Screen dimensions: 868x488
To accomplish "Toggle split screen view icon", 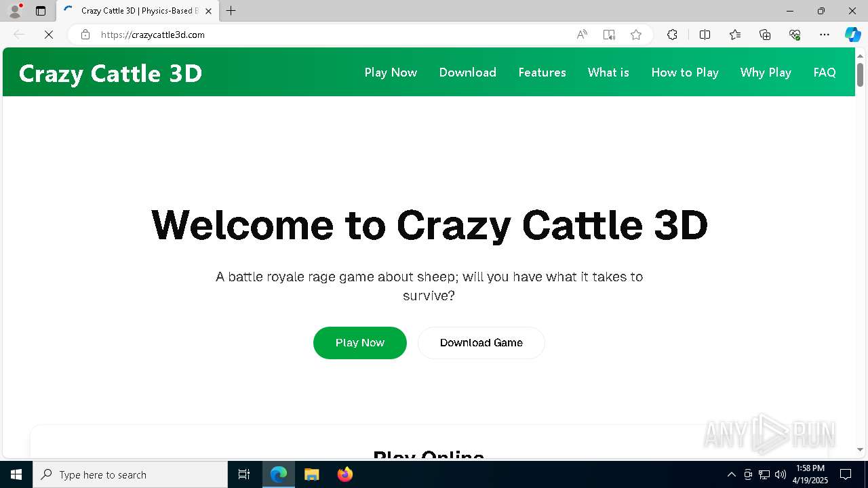I will coord(705,35).
